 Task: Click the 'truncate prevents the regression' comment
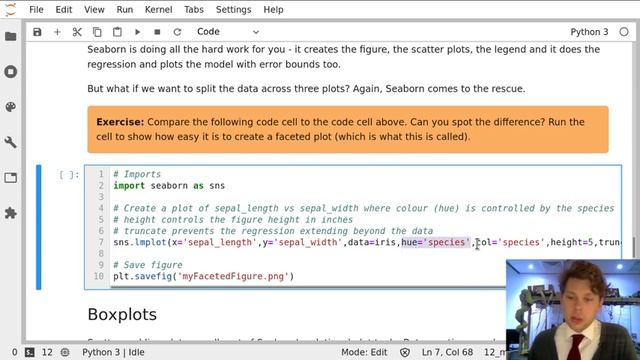pos(273,231)
